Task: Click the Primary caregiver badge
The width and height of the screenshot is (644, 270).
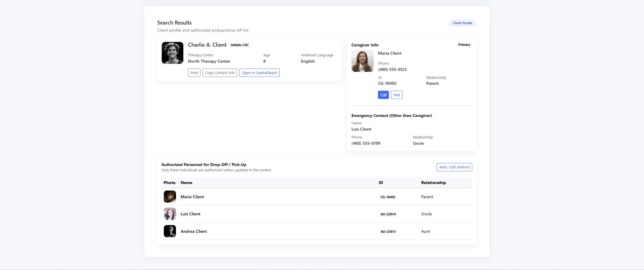Action: [464, 45]
